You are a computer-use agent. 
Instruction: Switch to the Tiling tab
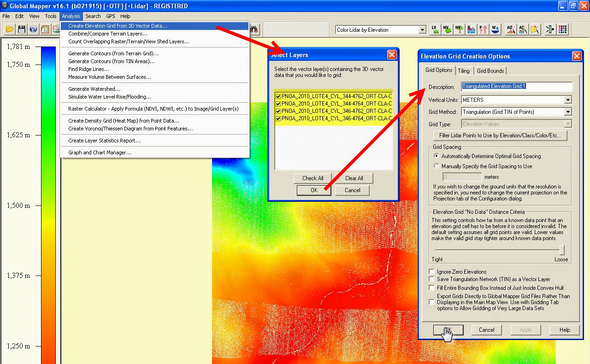[464, 71]
